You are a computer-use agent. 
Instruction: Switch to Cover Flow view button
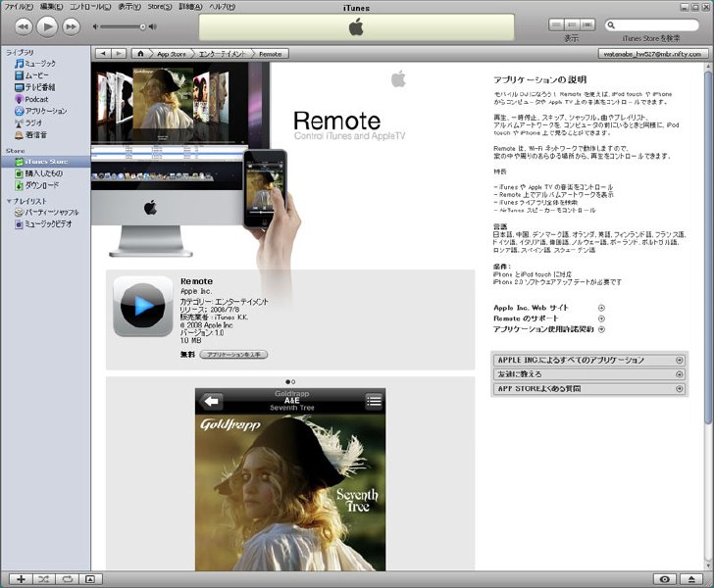[587, 25]
